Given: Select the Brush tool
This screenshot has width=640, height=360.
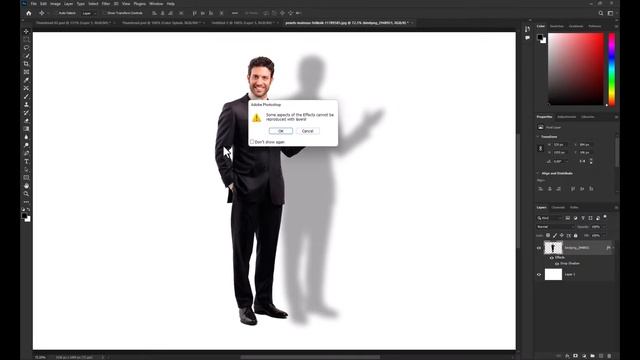Looking at the screenshot, I should (x=27, y=97).
